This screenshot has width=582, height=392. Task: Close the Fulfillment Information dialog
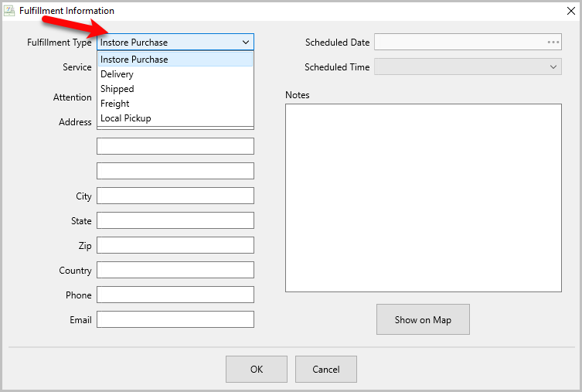(x=571, y=11)
